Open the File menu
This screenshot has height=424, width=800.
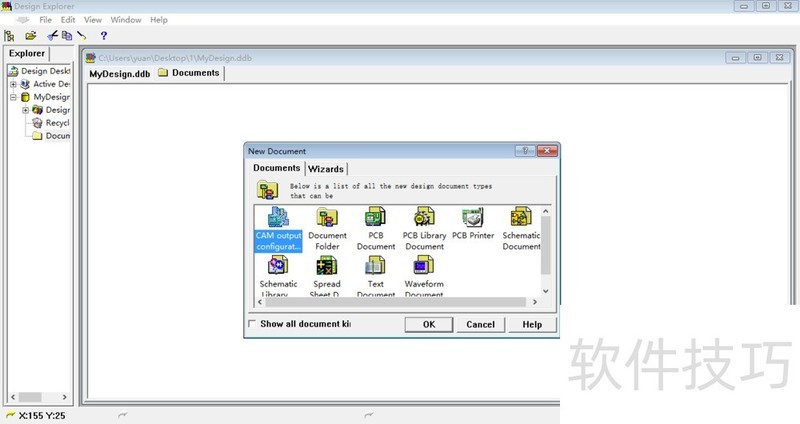point(45,20)
